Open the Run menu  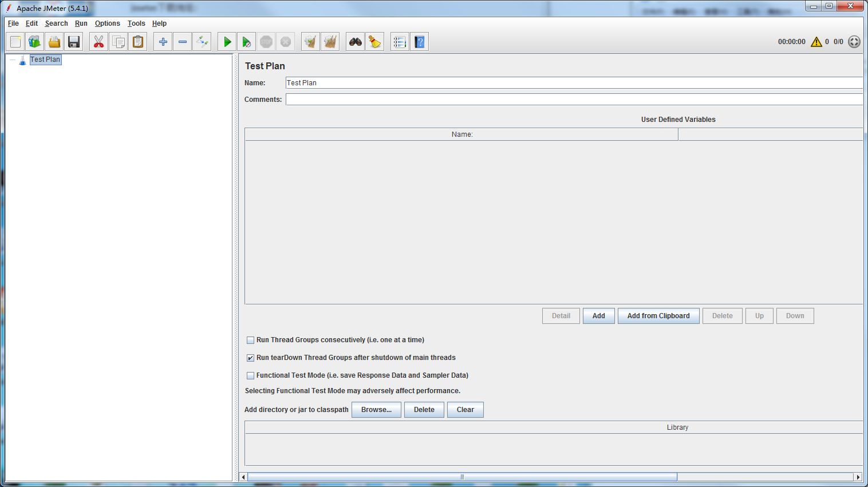[81, 23]
